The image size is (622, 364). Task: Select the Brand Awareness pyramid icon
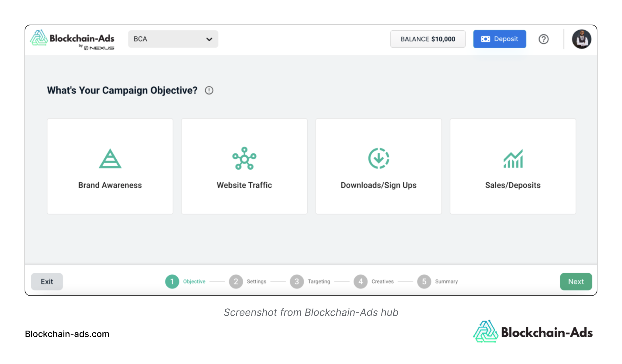[110, 158]
